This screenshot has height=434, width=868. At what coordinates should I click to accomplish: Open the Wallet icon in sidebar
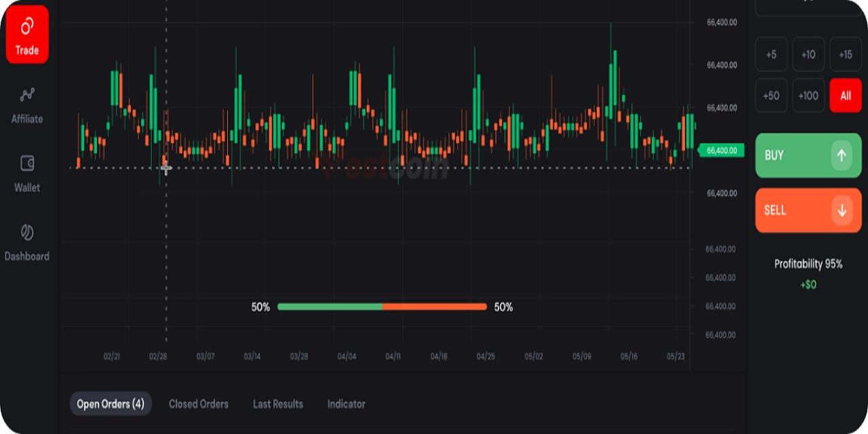click(27, 163)
